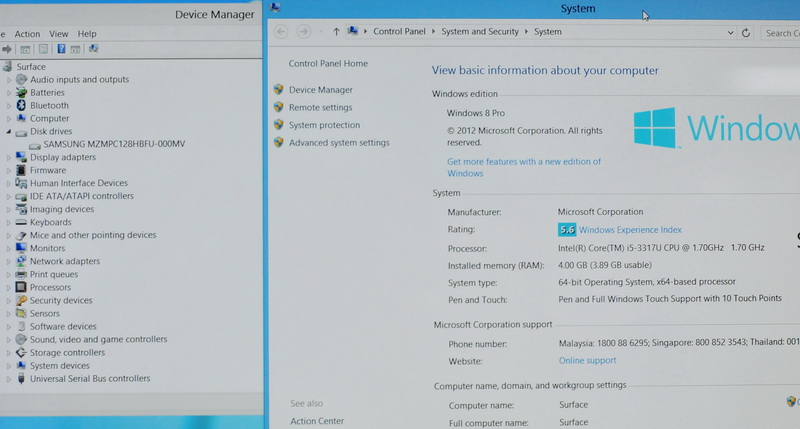
Task: Expand the IDE ATA/ATAPI controllers node
Action: [x=8, y=196]
